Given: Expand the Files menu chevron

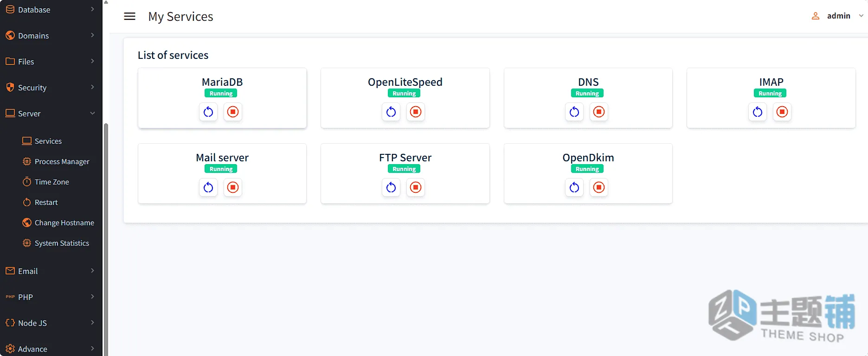Looking at the screenshot, I should [92, 61].
